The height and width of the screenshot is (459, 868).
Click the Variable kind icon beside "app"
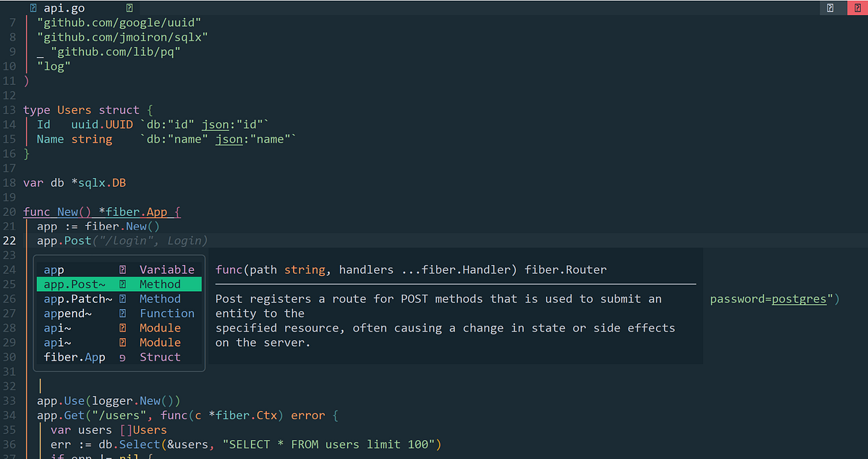[122, 269]
